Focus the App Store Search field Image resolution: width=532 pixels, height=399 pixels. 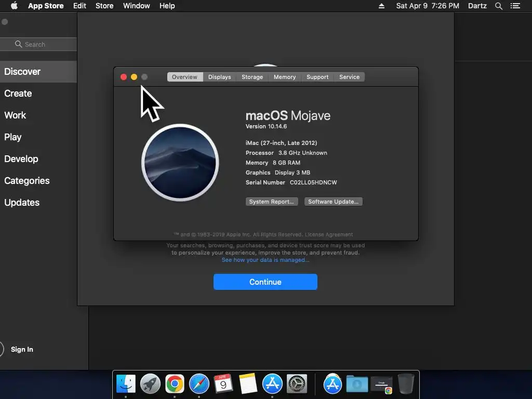(x=38, y=44)
